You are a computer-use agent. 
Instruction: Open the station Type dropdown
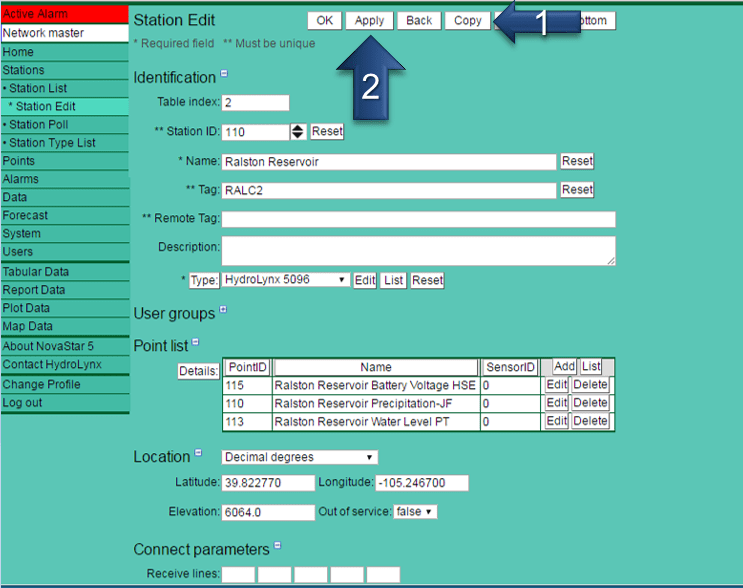pyautogui.click(x=285, y=280)
